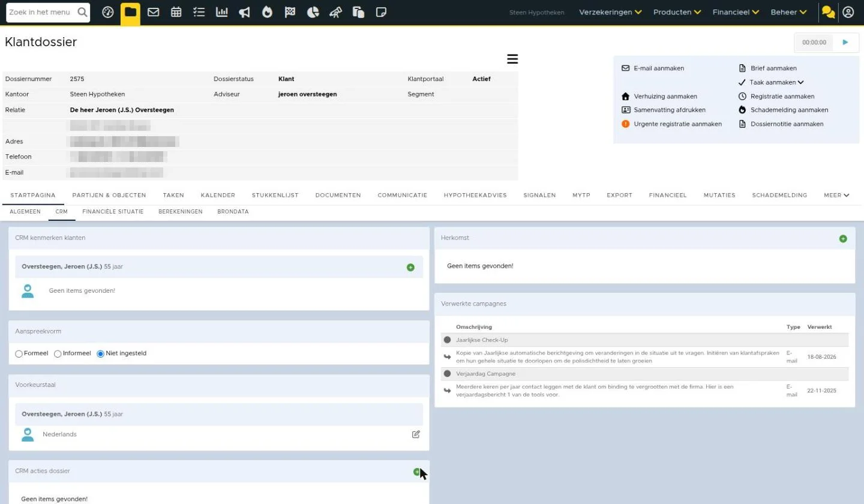This screenshot has height=504, width=864.
Task: Open the Financiële Situatie subtab
Action: [x=113, y=212]
